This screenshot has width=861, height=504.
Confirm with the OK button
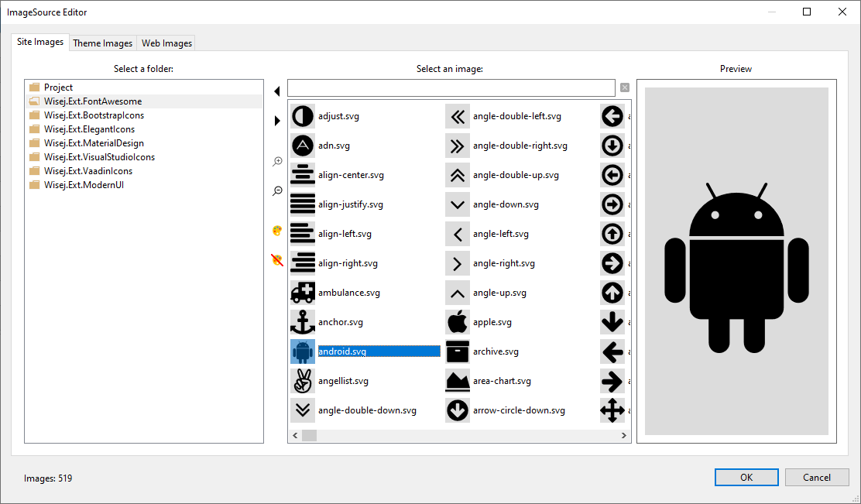coord(746,477)
